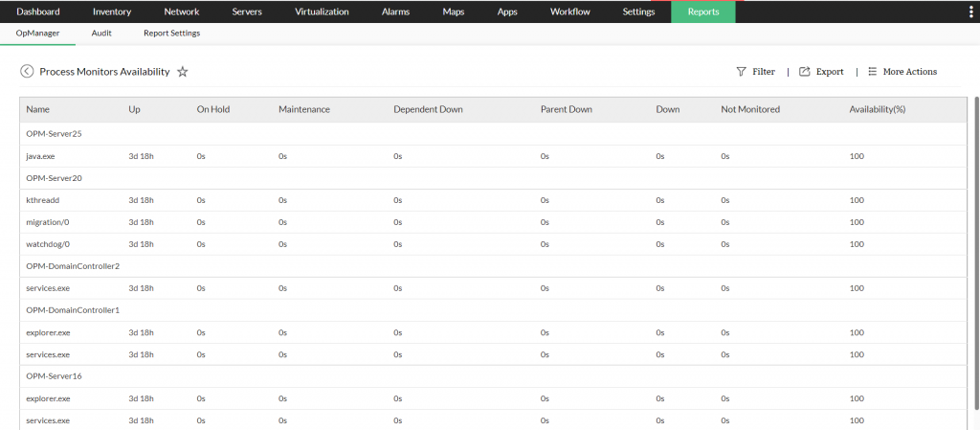Mark report as favorite with star icon

tap(183, 72)
